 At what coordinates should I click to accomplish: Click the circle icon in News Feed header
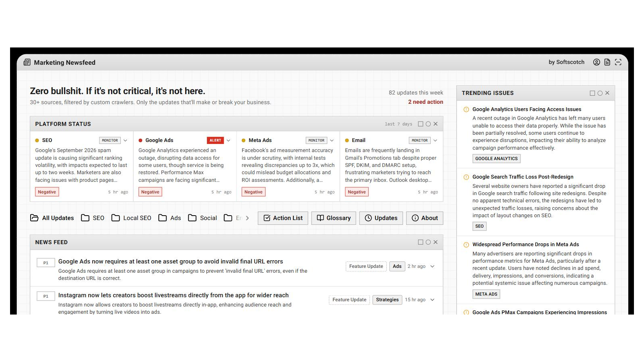pos(428,242)
